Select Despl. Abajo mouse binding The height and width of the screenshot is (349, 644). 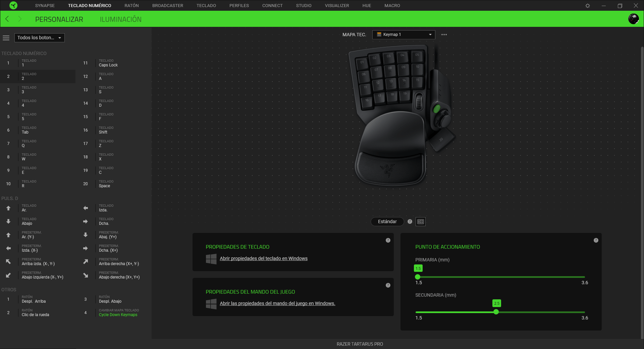tap(114, 299)
